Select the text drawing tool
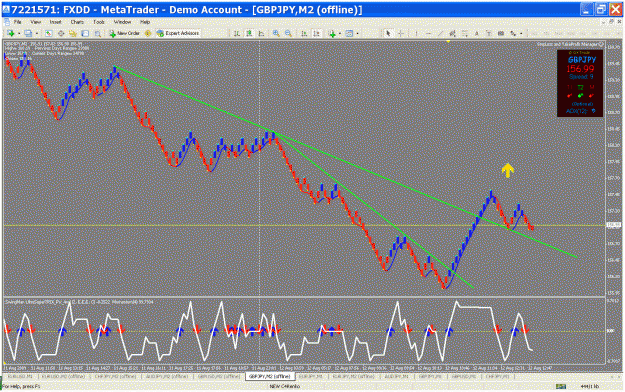625x392 pixels. [x=477, y=33]
